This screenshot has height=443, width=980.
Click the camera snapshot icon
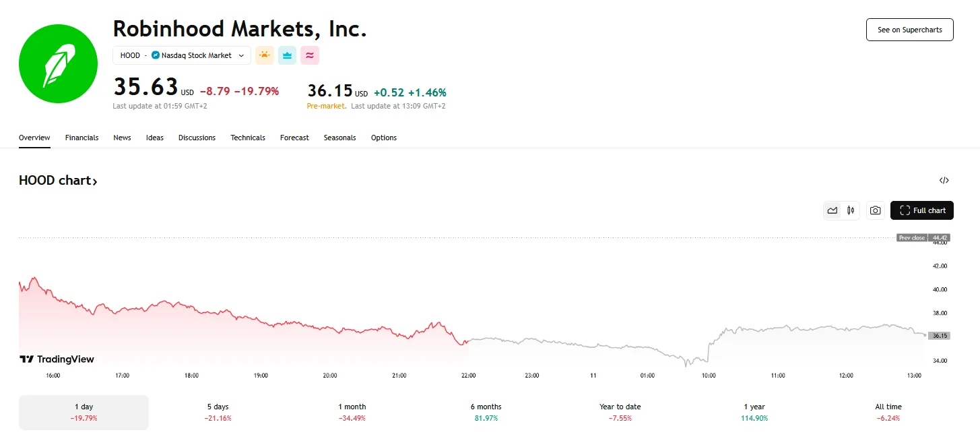(876, 210)
